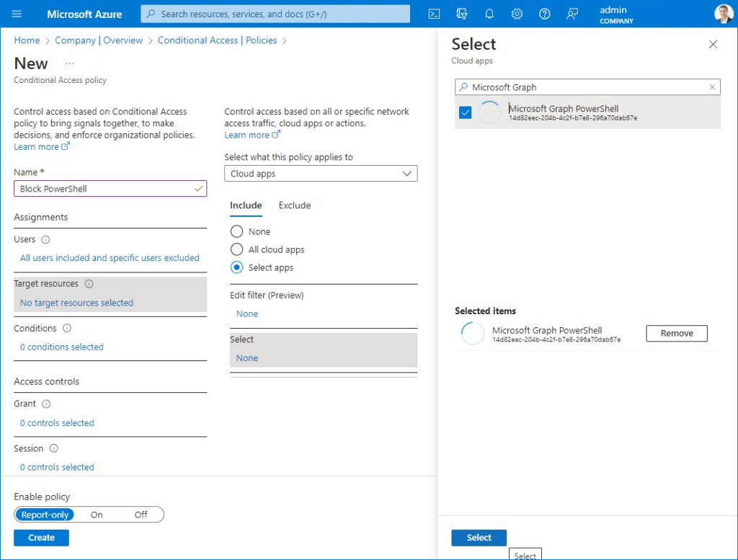Launch the Cloud Shell terminal icon
738x560 pixels.
click(x=435, y=14)
